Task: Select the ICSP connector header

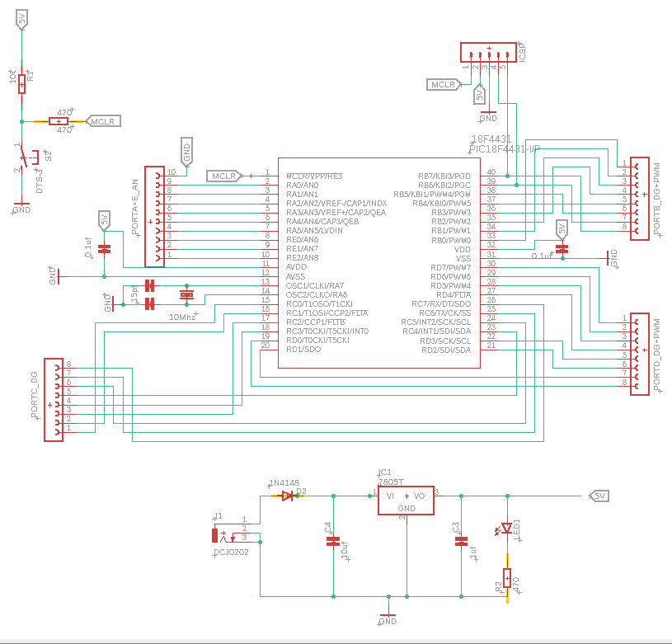Action: point(486,50)
